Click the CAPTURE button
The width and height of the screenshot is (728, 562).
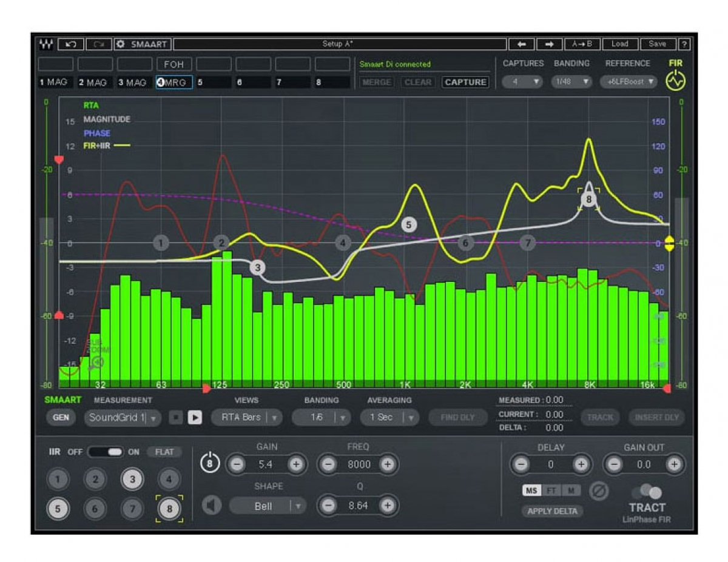[465, 82]
